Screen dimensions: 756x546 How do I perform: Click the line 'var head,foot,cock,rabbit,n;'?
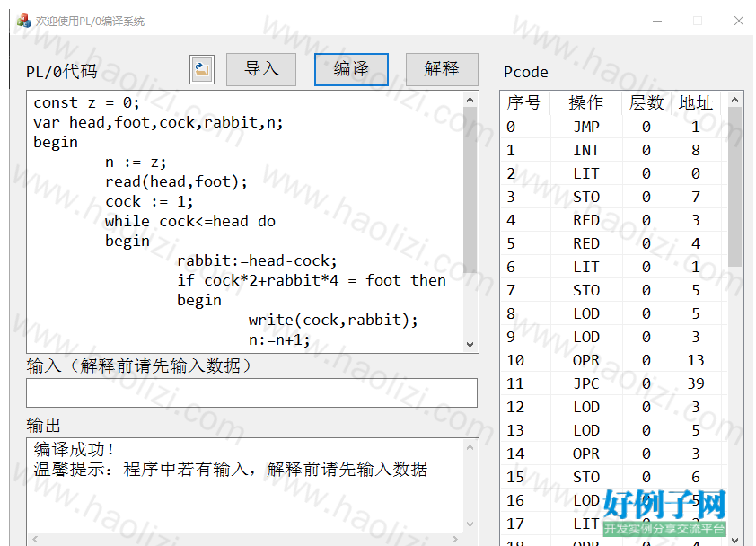tap(158, 122)
